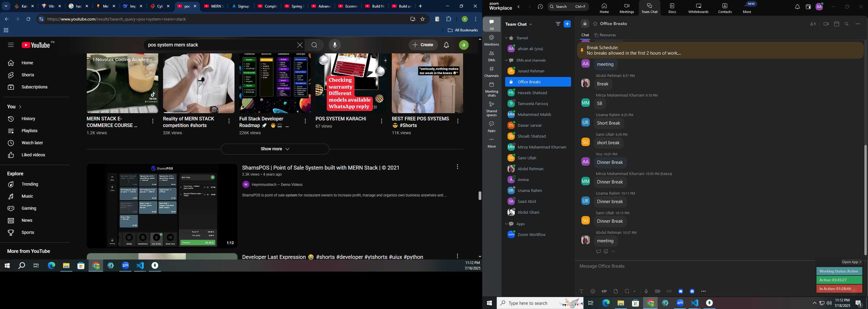868x309 pixels.
Task: Open Team Chat dropdown header
Action: [x=519, y=24]
